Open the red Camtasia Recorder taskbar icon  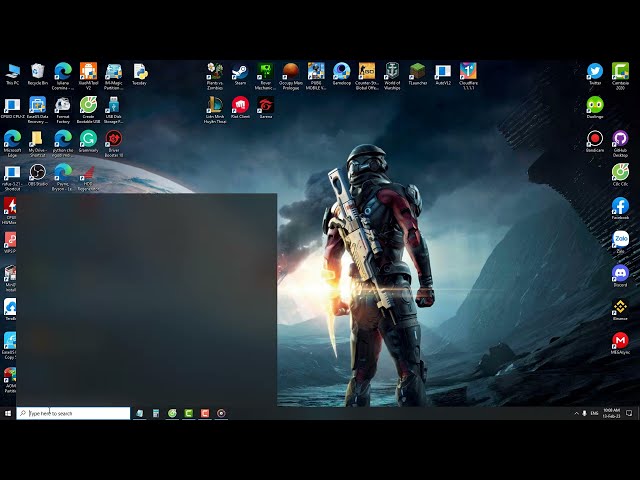(205, 413)
